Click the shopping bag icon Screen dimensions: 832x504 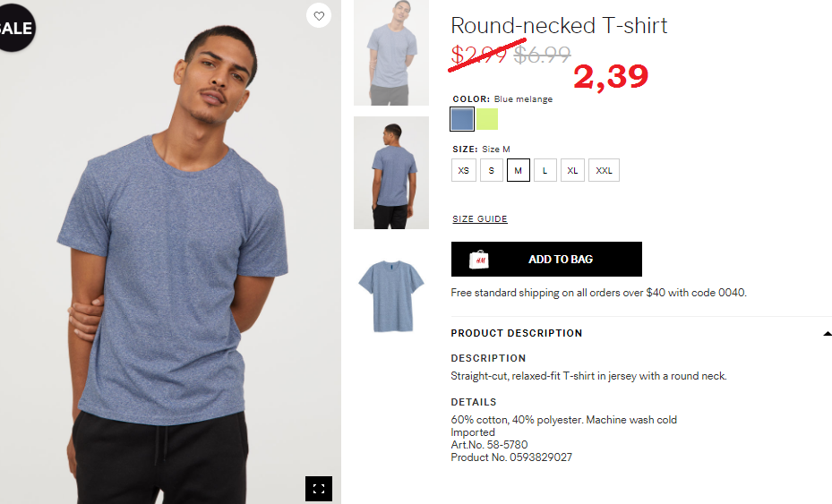tap(479, 260)
